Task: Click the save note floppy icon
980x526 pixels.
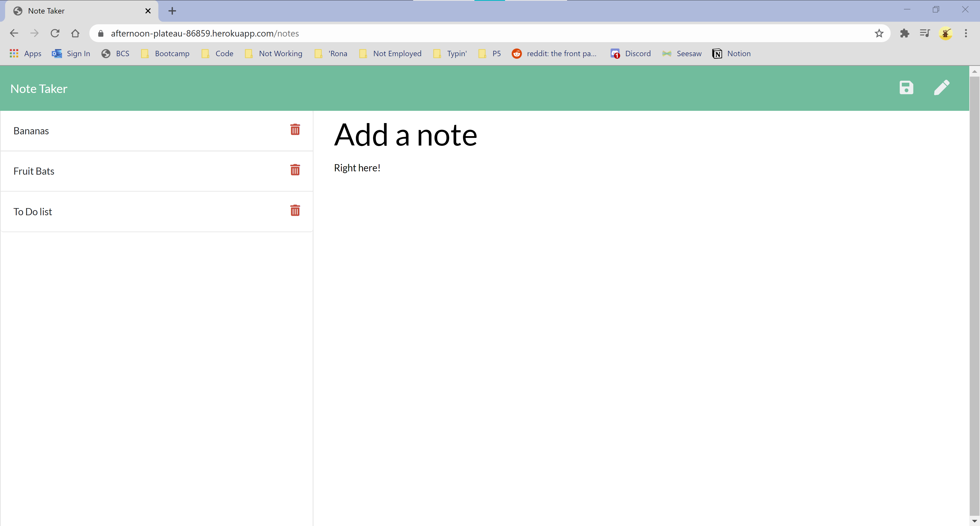Action: pyautogui.click(x=906, y=88)
